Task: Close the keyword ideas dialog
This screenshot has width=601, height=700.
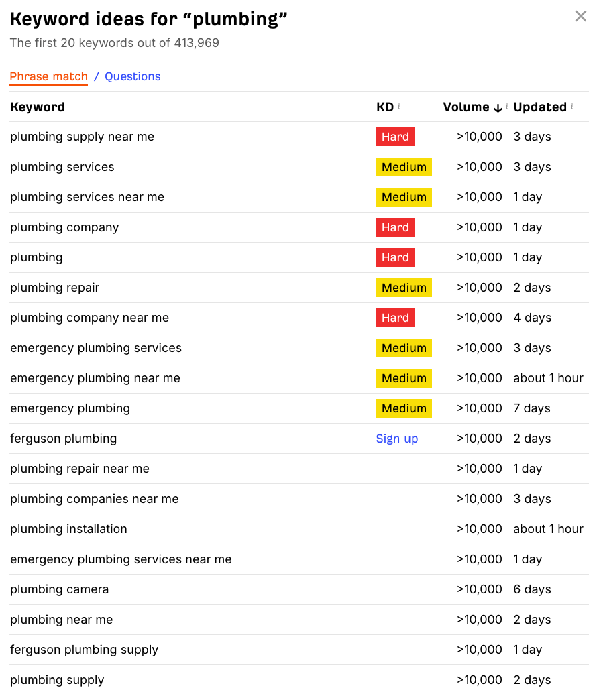Action: point(580,16)
